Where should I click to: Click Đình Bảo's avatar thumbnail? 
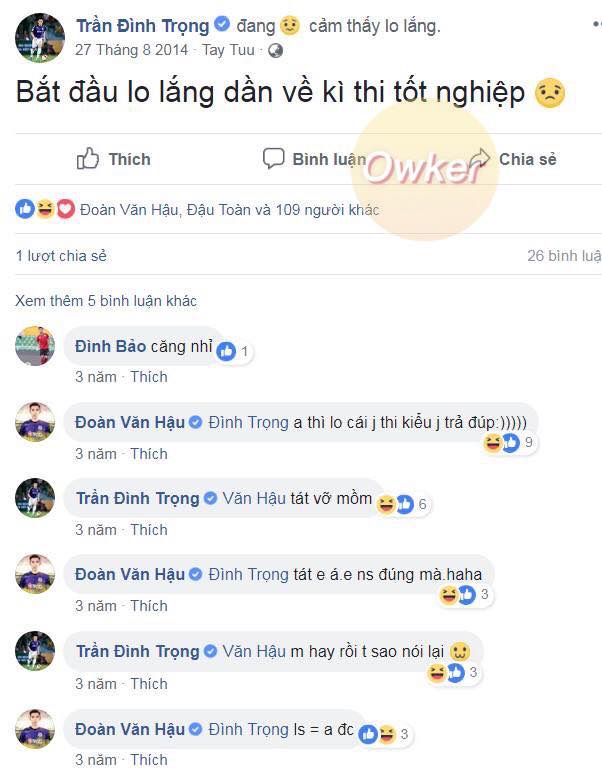pos(35,346)
